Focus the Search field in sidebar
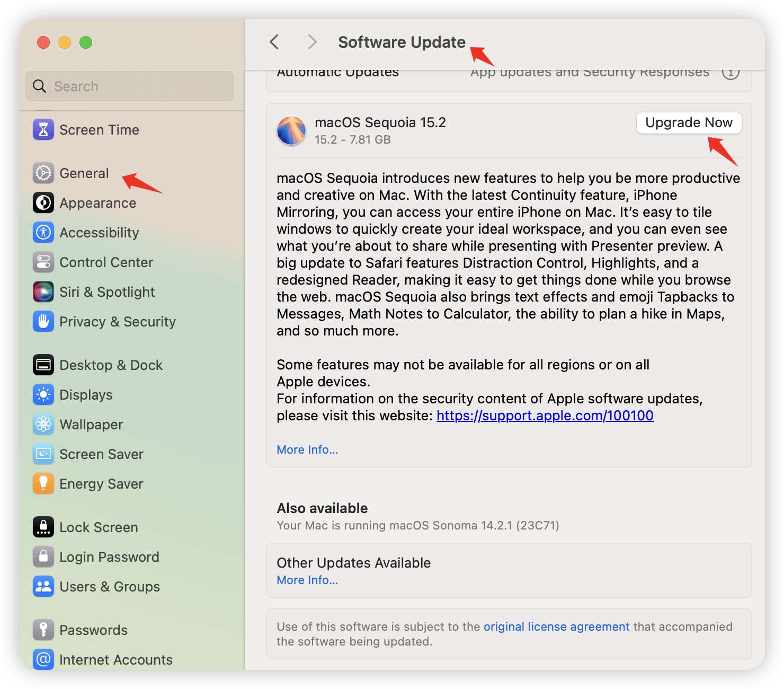784x689 pixels. (130, 86)
